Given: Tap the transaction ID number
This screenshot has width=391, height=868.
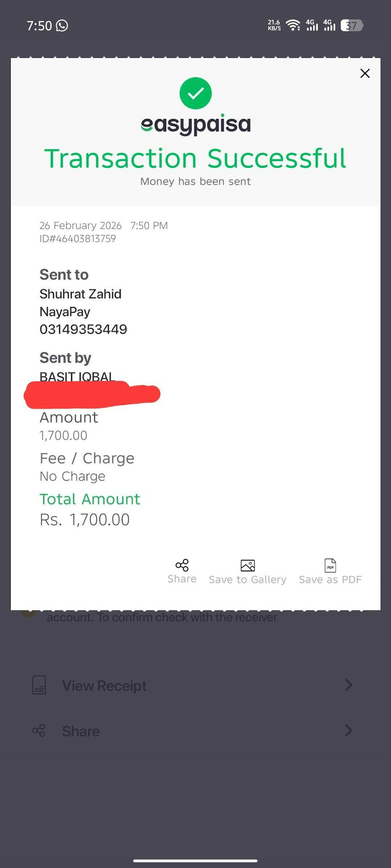Looking at the screenshot, I should click(x=78, y=239).
